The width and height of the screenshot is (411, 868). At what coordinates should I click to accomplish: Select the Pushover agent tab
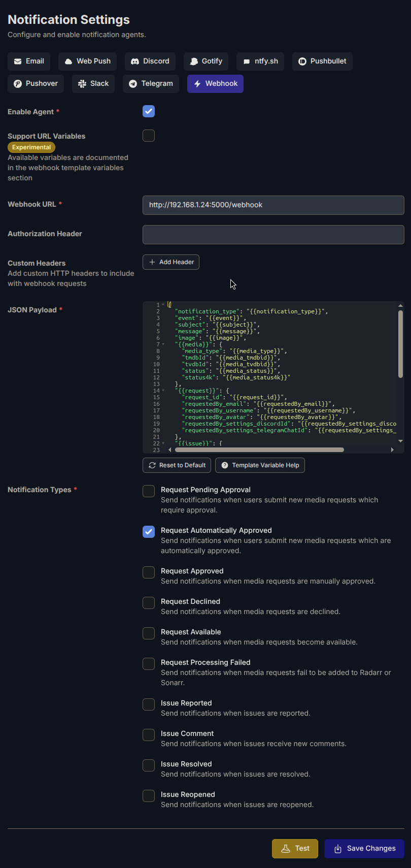click(36, 84)
